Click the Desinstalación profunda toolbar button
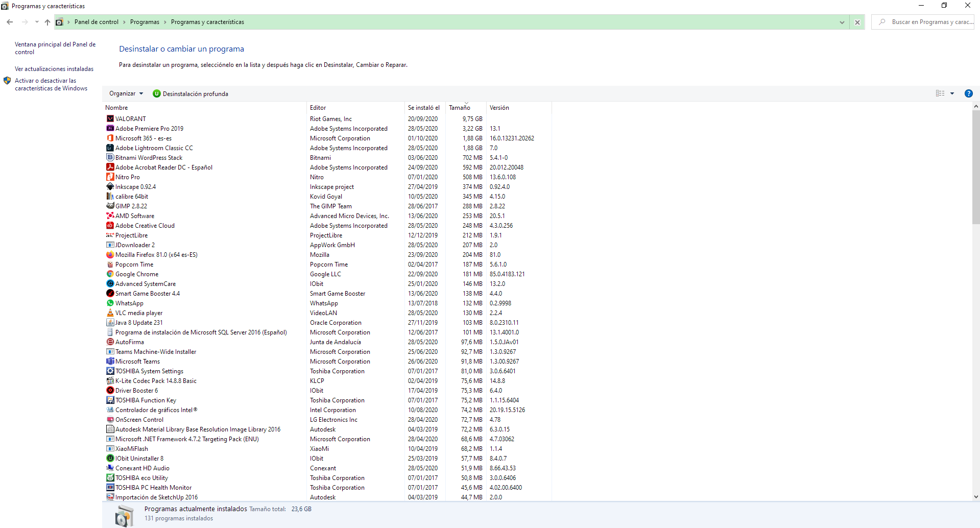Screen dimensions: 980x528 click(190, 93)
